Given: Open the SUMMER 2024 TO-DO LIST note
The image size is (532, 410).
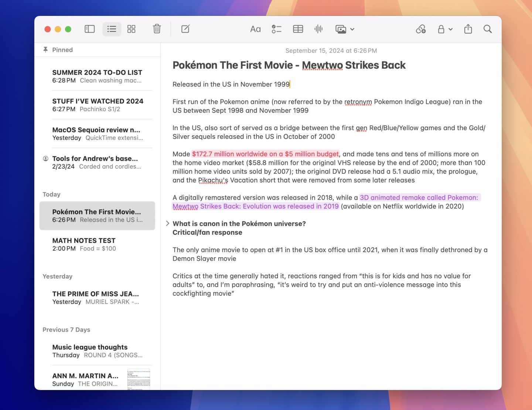Looking at the screenshot, I should (97, 76).
